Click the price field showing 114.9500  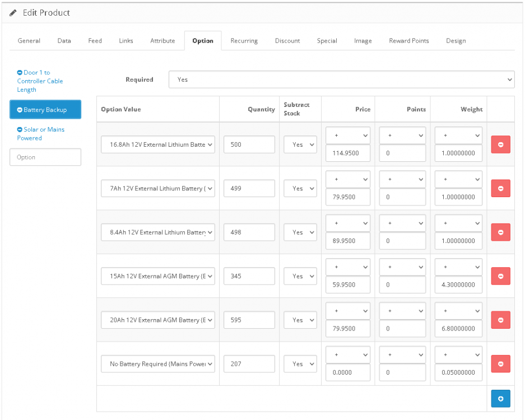tap(348, 153)
